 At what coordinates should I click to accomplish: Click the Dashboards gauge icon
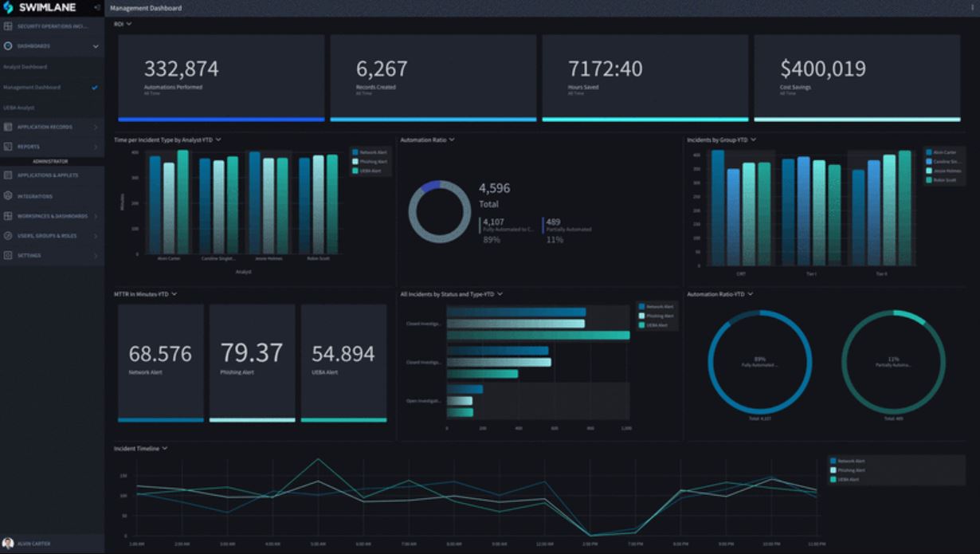tap(8, 46)
